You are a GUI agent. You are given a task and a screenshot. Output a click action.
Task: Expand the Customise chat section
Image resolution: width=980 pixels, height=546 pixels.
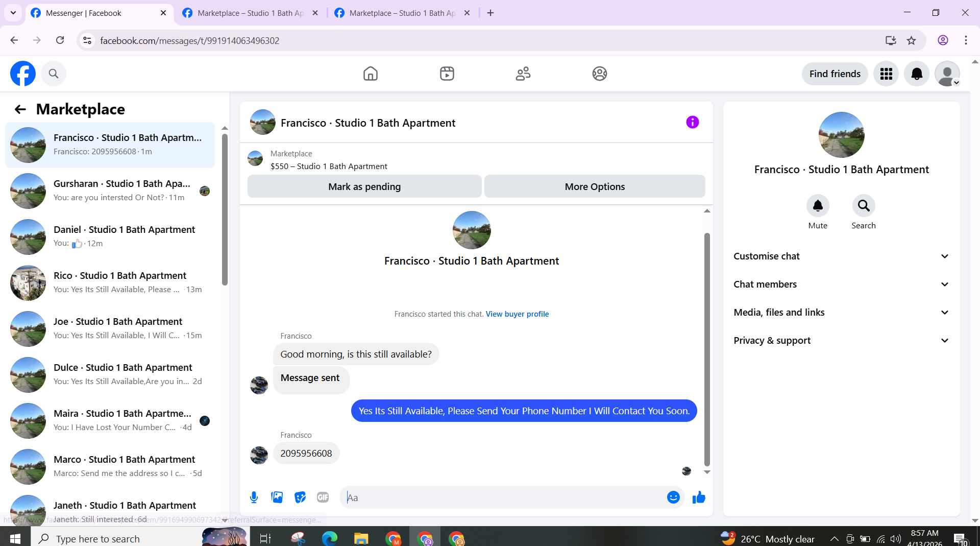tap(841, 256)
